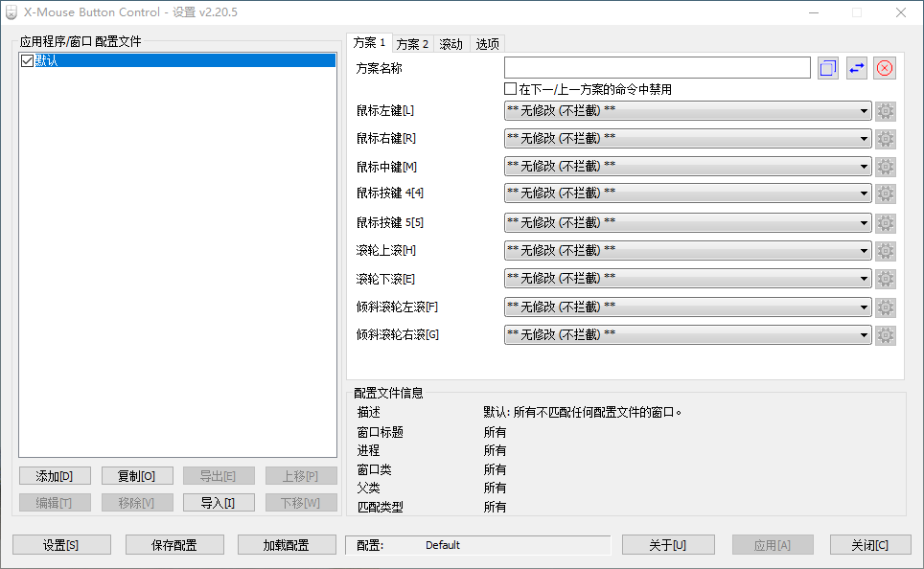This screenshot has width=924, height=569.
Task: Open settings gear for 鼠标中键
Action: click(885, 166)
